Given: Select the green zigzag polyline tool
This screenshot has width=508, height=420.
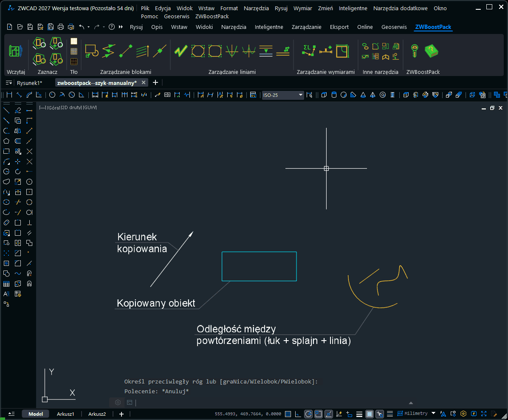Looking at the screenshot, I should pos(181,51).
